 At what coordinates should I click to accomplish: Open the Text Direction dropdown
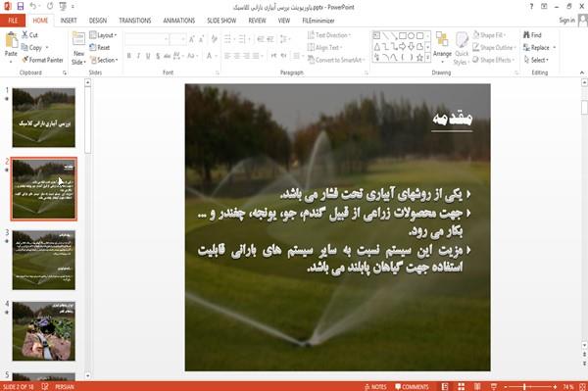point(329,35)
